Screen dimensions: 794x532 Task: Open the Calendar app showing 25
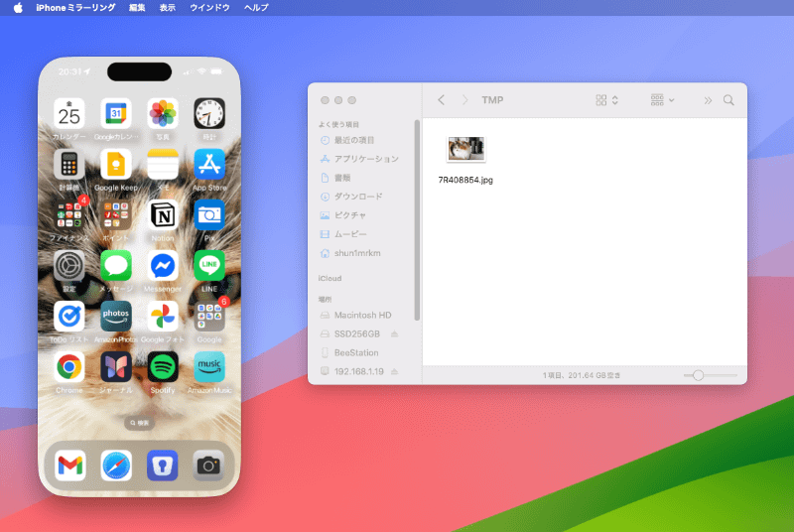[69, 114]
